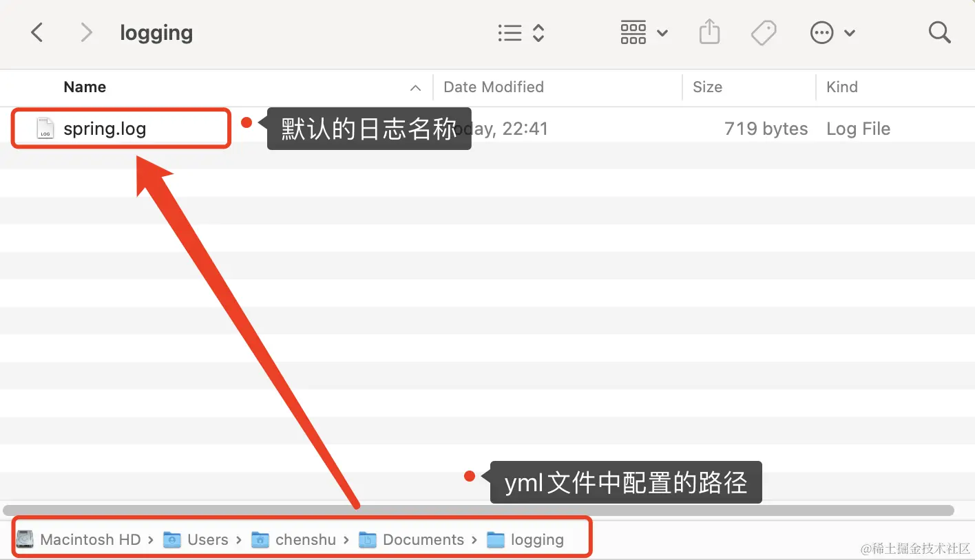Click the Search magnifier icon
This screenshot has width=975, height=560.
939,32
